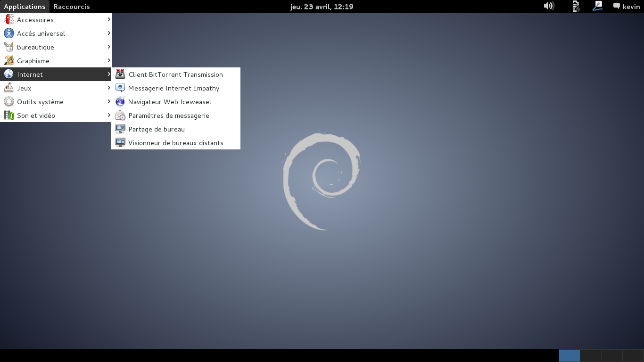Switch to the fourth workspace
The image size is (644, 362).
(x=633, y=355)
